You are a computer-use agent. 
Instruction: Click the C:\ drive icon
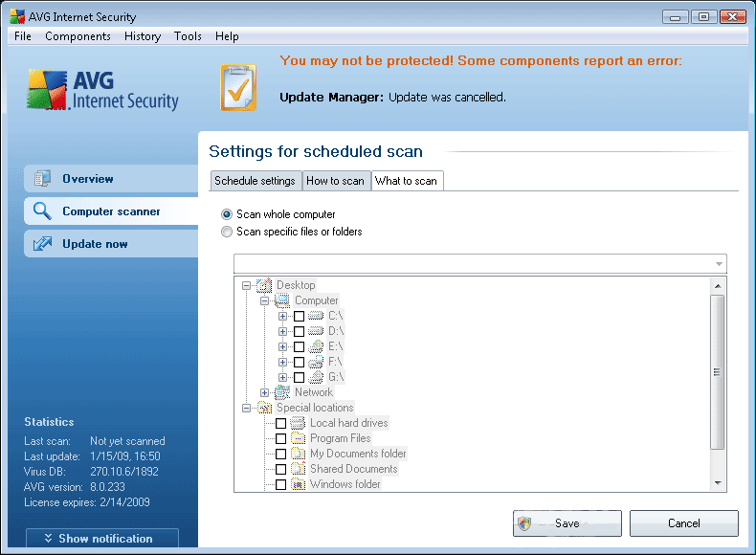coord(316,316)
